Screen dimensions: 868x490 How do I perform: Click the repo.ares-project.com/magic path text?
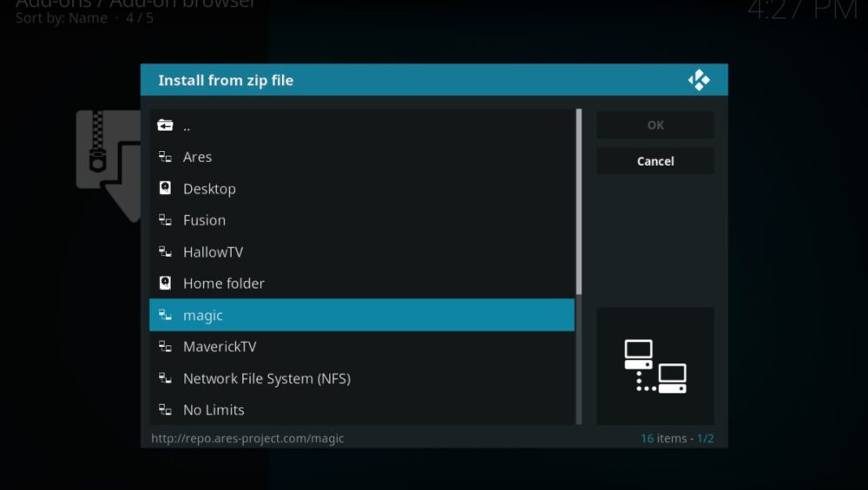pos(247,439)
